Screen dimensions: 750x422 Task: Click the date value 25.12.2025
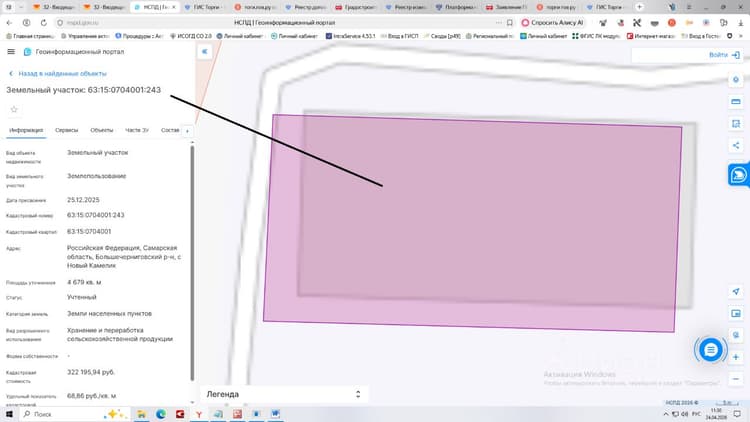(83, 200)
